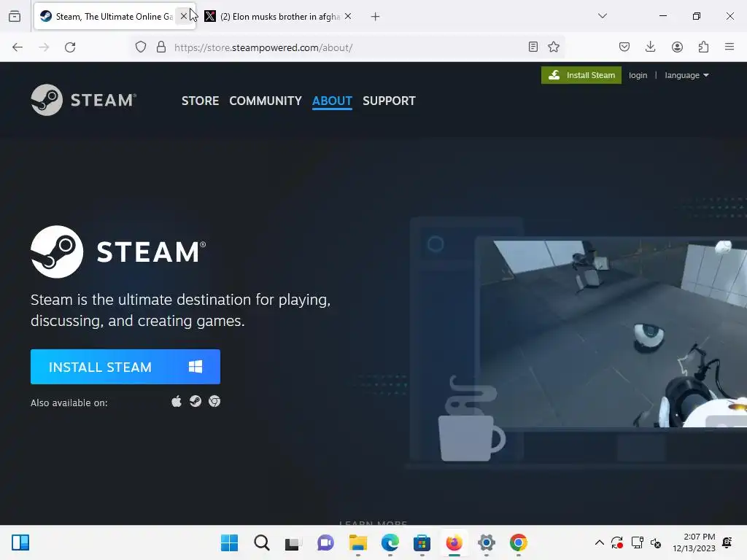Open the network display tray icon
Image resolution: width=747 pixels, height=560 pixels.
(x=637, y=542)
